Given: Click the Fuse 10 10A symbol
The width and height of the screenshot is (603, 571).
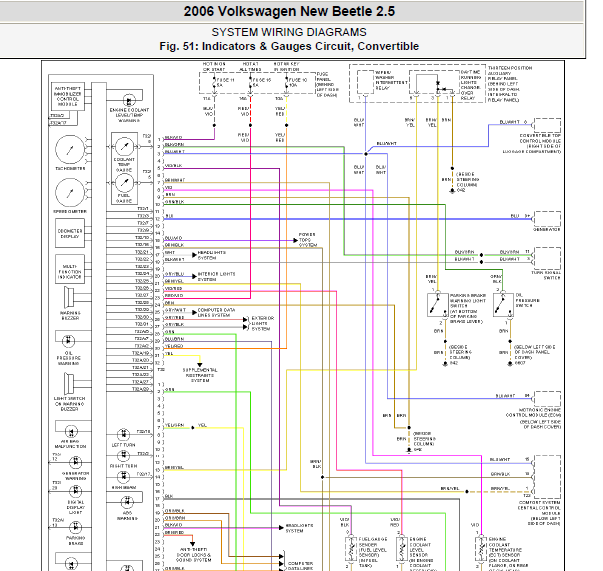Looking at the screenshot, I should click(x=287, y=84).
